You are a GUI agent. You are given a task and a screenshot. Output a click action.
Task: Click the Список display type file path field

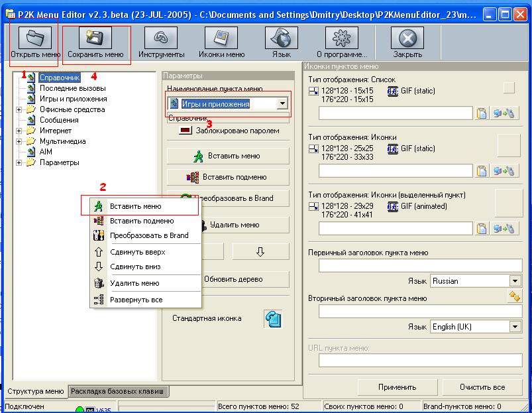point(396,113)
